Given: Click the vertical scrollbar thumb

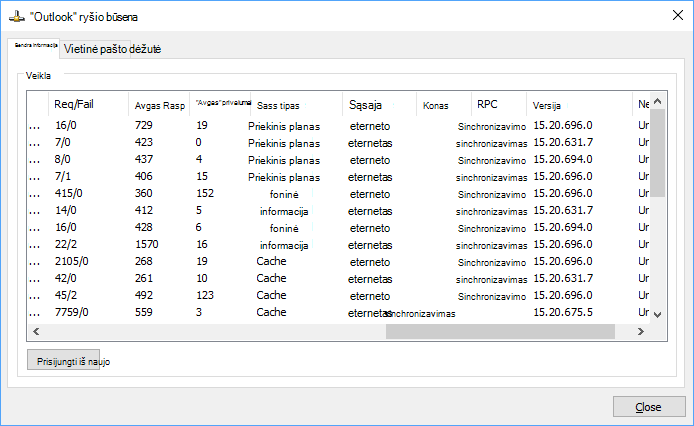Looking at the screenshot, I should click(x=657, y=153).
